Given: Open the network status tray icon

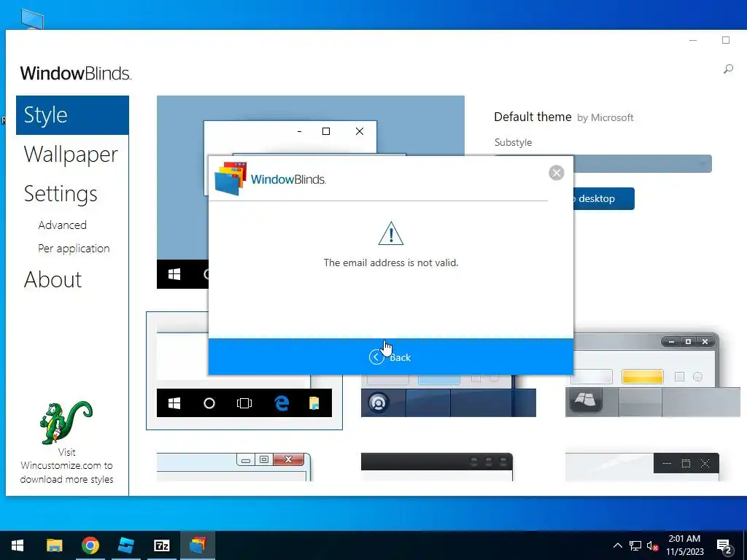Looking at the screenshot, I should click(x=635, y=545).
